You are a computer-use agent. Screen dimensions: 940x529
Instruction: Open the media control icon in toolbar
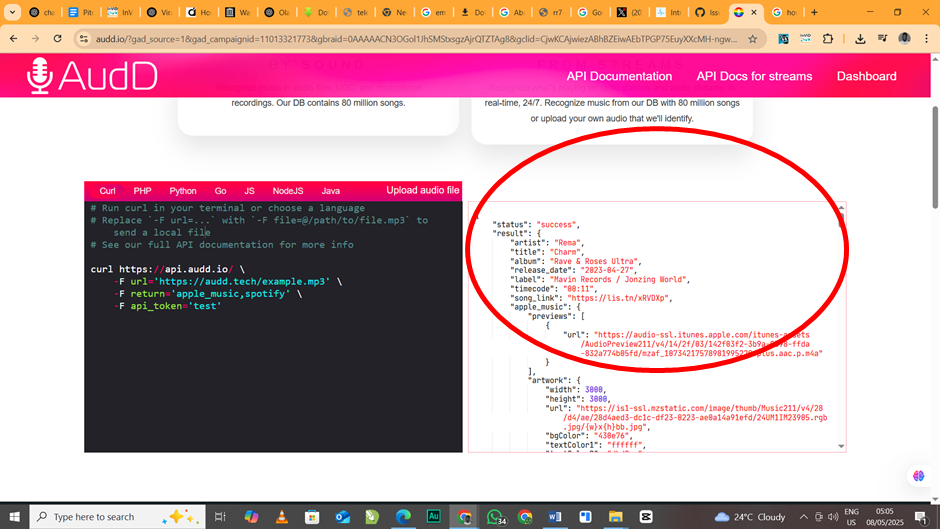tap(882, 38)
